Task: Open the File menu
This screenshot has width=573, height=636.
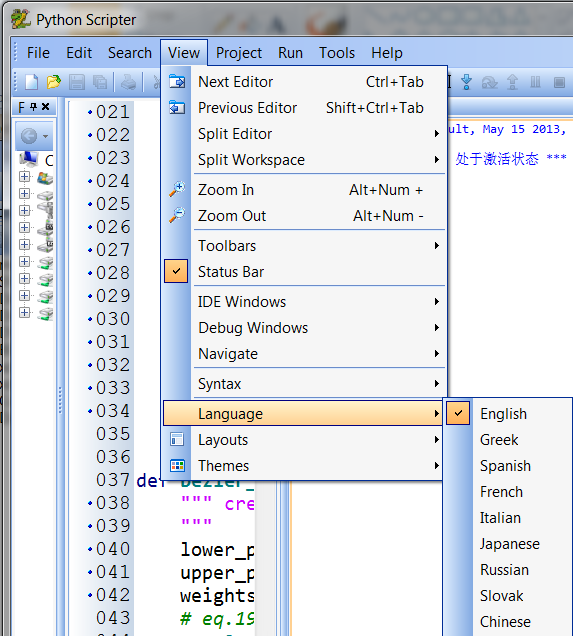Action: pos(38,53)
